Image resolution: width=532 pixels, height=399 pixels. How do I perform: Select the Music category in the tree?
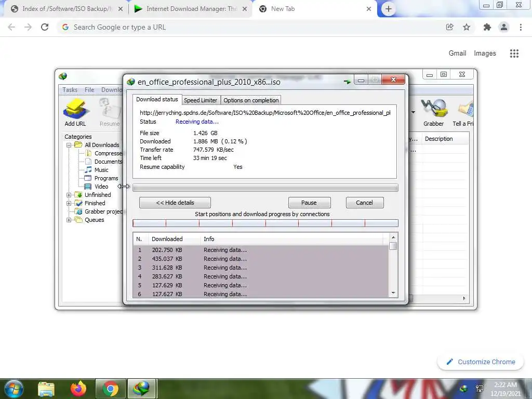tap(101, 170)
